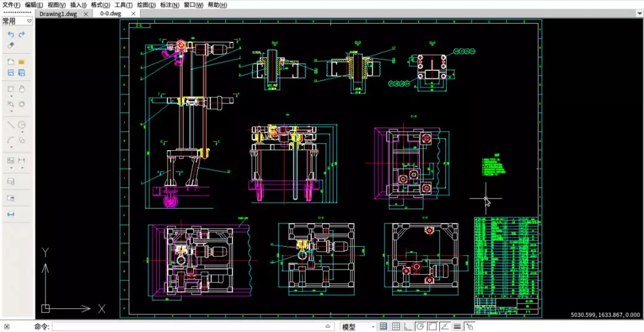Open the 格式(O) menu
This screenshot has width=644, height=332.
(101, 5)
